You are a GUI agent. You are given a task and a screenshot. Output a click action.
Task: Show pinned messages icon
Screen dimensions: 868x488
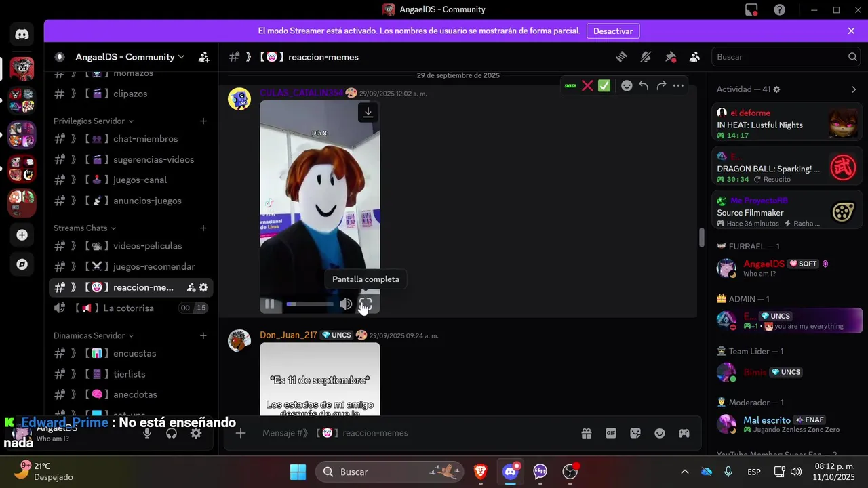click(x=671, y=57)
